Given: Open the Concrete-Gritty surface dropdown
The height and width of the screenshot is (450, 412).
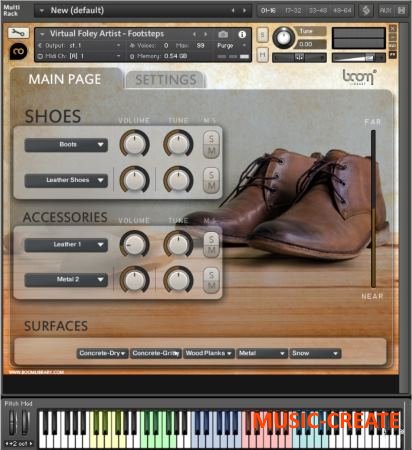Looking at the screenshot, I should click(x=156, y=353).
